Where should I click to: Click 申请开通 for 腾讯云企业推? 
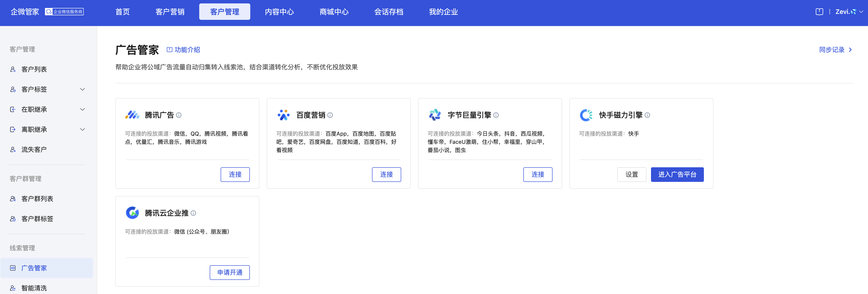(230, 272)
